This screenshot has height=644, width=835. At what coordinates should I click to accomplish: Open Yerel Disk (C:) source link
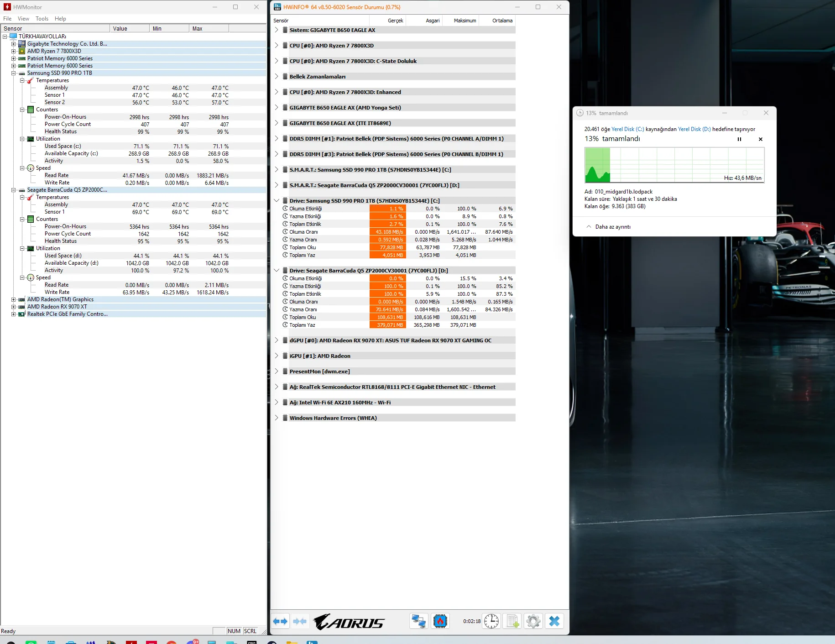627,129
